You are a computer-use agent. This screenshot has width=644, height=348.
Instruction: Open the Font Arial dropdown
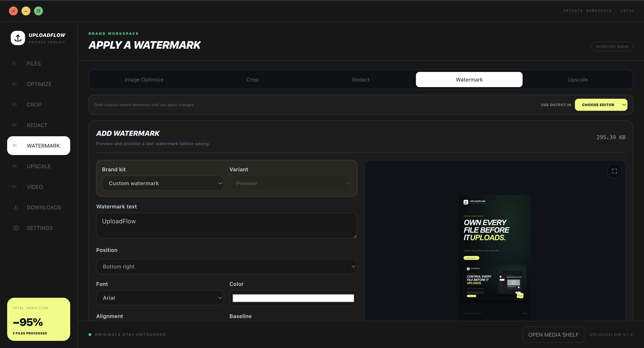(160, 298)
